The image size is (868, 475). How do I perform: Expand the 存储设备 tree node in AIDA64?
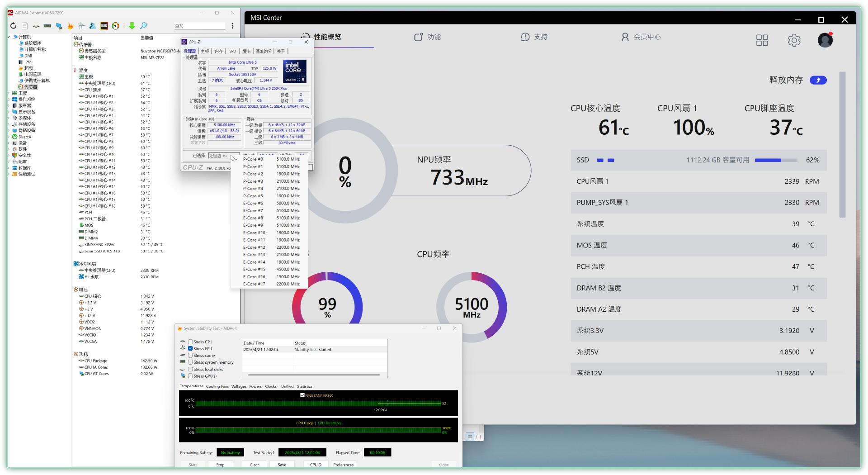[9, 124]
